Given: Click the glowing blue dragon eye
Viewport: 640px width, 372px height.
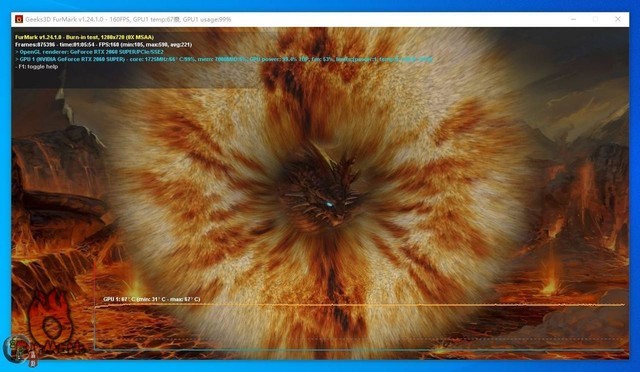Looking at the screenshot, I should click(329, 204).
